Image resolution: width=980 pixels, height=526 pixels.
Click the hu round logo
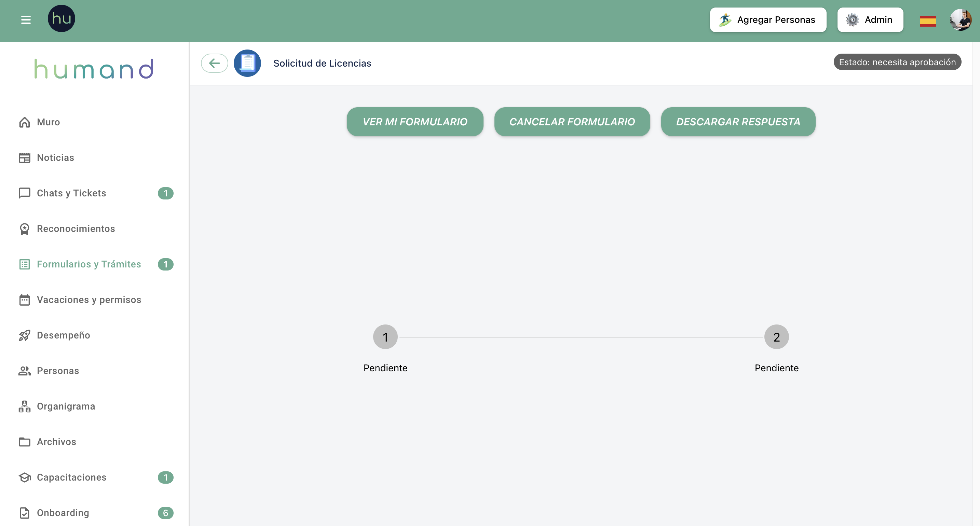tap(61, 19)
